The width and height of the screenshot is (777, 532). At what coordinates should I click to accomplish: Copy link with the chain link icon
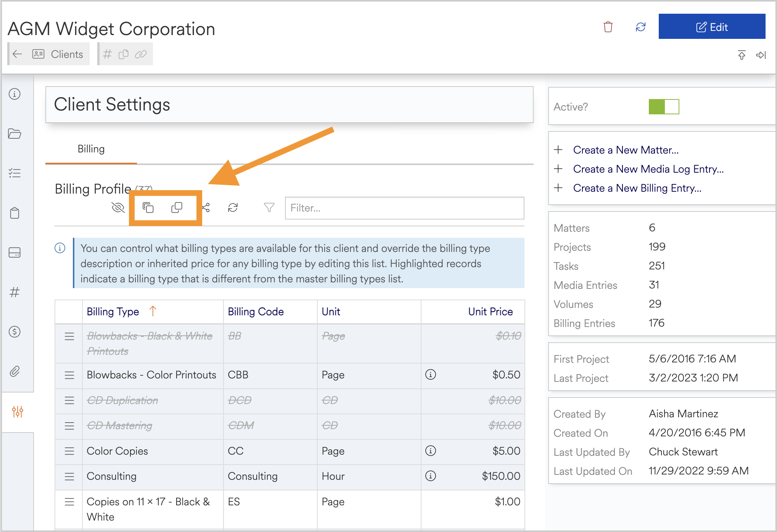tap(141, 54)
